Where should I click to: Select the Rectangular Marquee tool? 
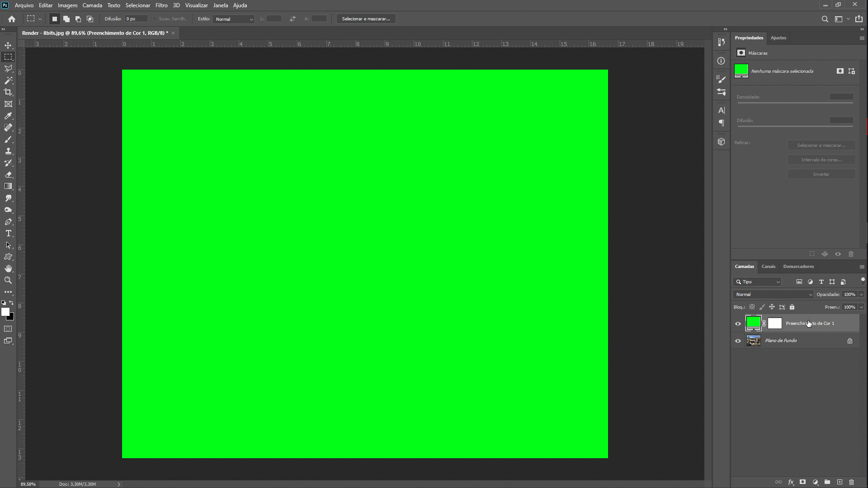[x=8, y=57]
